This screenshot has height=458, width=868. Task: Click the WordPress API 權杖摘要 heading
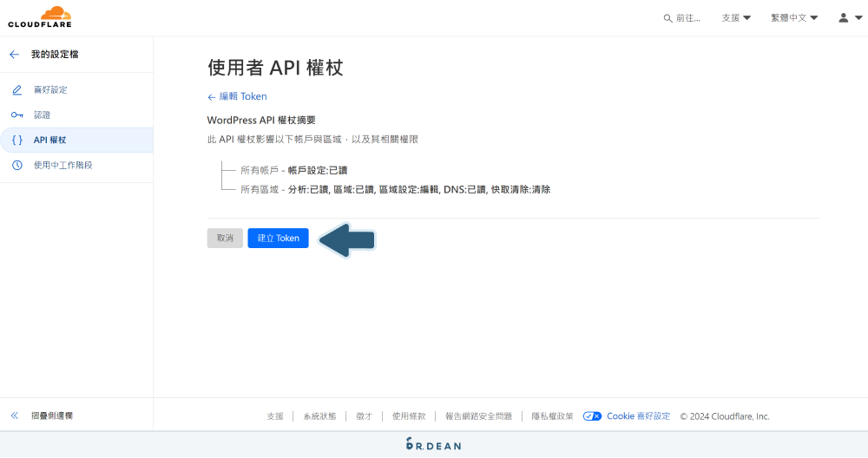click(261, 120)
